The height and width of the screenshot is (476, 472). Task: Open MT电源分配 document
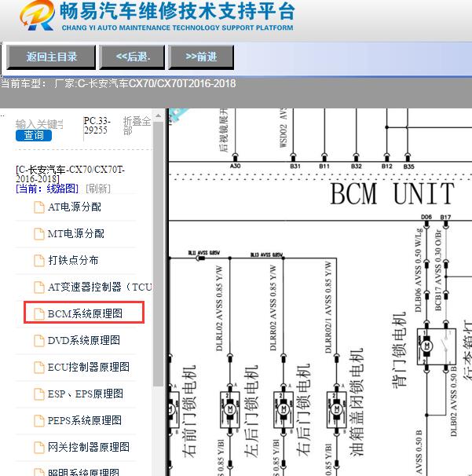pos(76,233)
